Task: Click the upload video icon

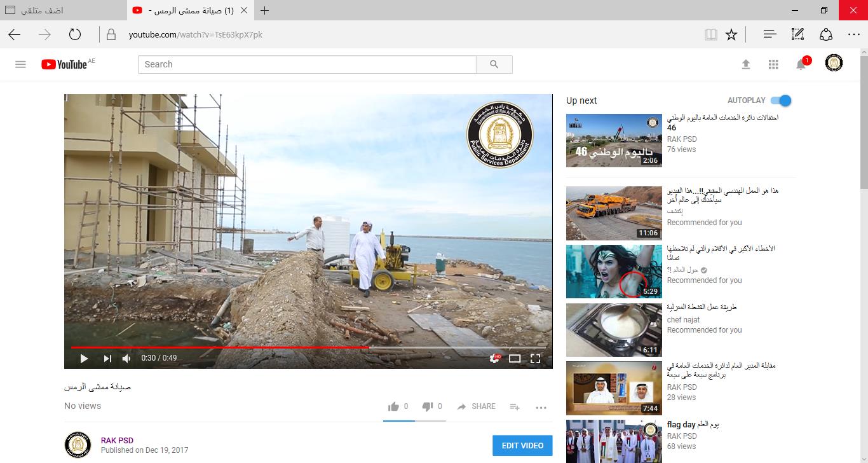Action: (x=746, y=64)
